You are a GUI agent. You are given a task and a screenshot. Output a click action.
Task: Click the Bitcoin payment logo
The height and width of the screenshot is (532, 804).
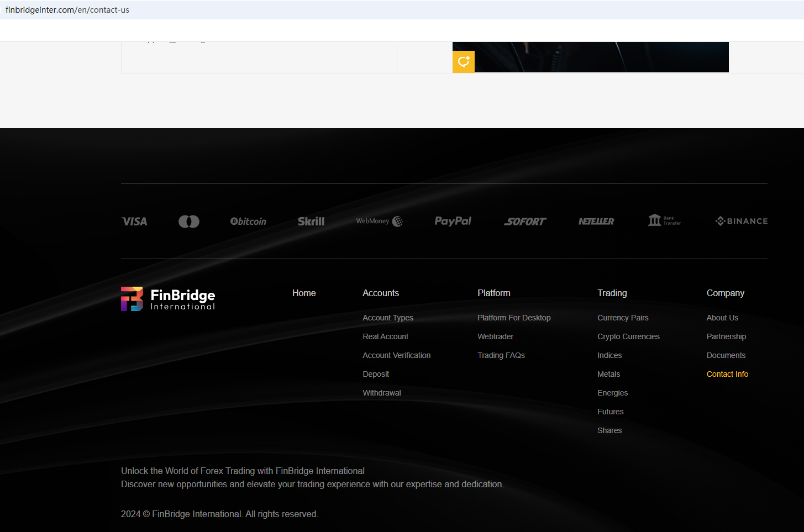coord(248,222)
